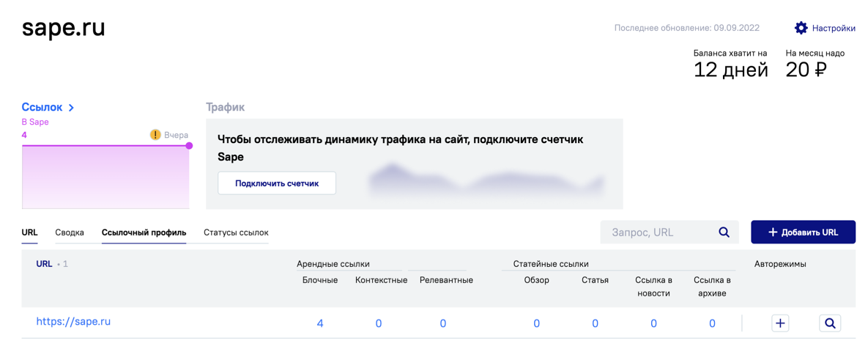Click the plus button in sape.ru row

coord(781,323)
